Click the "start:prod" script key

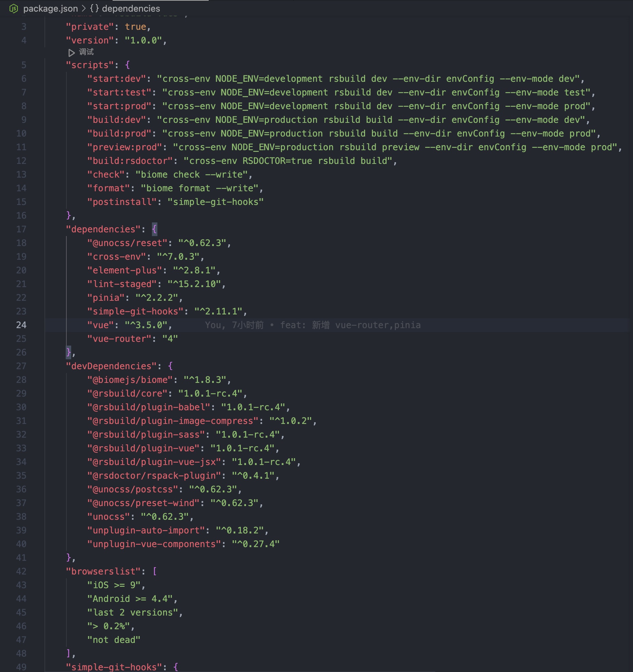[x=119, y=106]
